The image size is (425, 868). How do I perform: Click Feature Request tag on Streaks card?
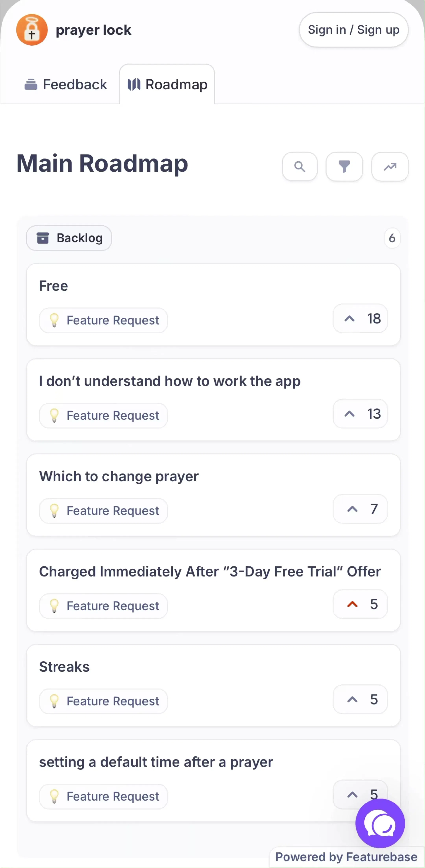click(103, 701)
